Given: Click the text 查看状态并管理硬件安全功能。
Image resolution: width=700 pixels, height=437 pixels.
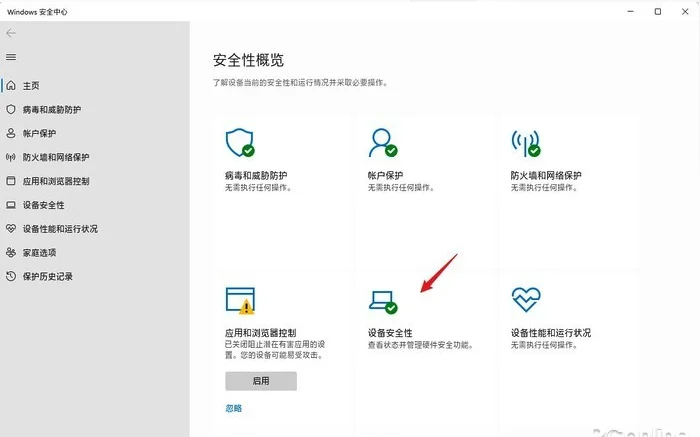Looking at the screenshot, I should 421,345.
